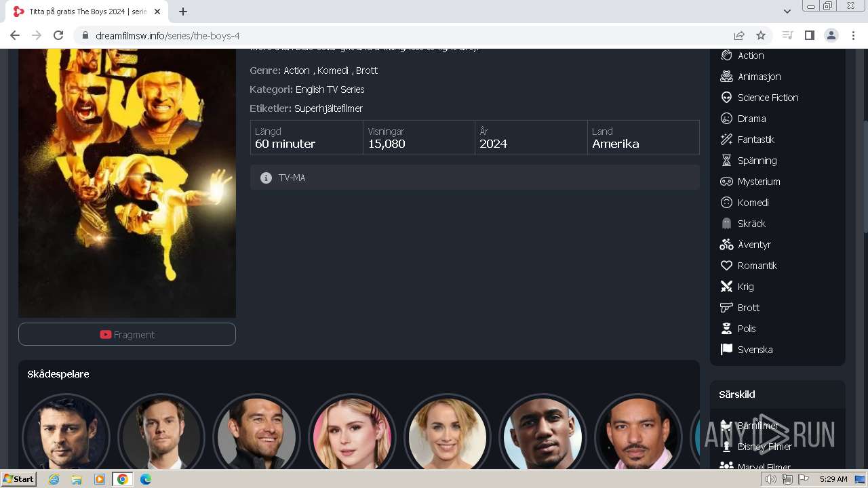Click the 5:29 AM system clock

833,479
